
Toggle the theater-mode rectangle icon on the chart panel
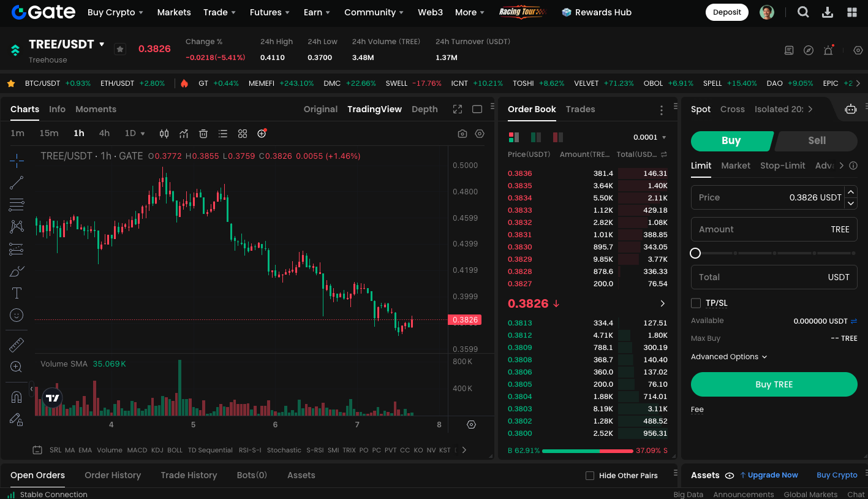[x=477, y=109]
